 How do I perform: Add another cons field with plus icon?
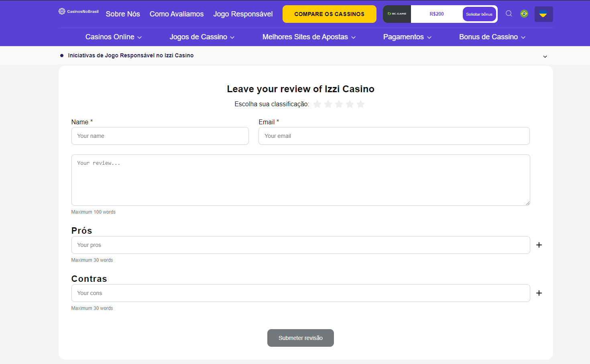coord(539,293)
